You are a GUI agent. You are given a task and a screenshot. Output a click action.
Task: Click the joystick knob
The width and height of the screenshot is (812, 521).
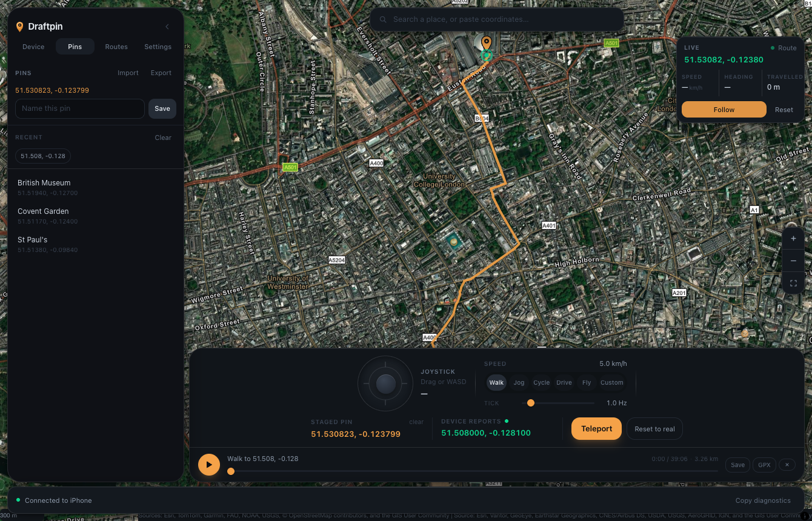pyautogui.click(x=386, y=383)
